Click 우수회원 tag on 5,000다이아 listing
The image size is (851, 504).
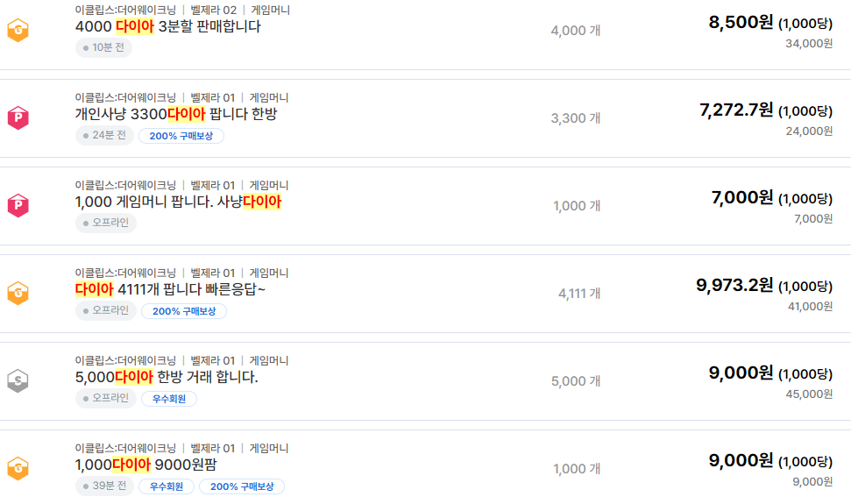click(x=169, y=399)
